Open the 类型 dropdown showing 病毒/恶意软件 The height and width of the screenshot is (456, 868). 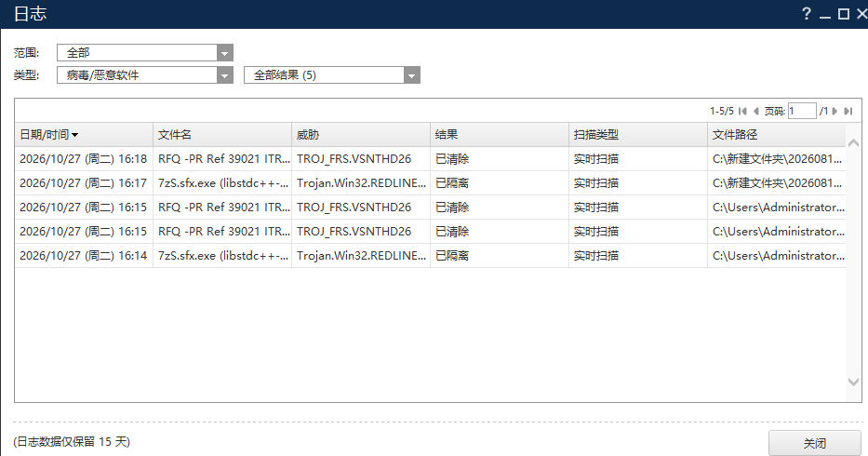145,74
